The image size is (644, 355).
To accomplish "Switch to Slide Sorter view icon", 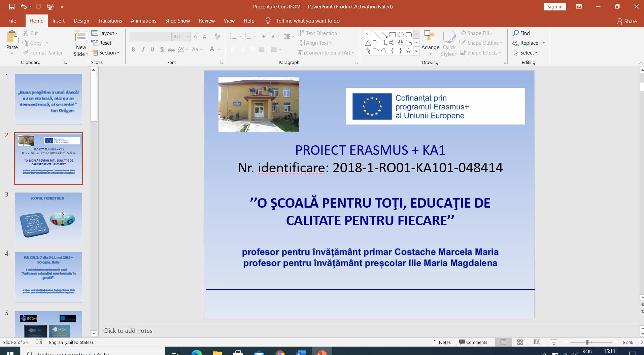I will pos(520,342).
